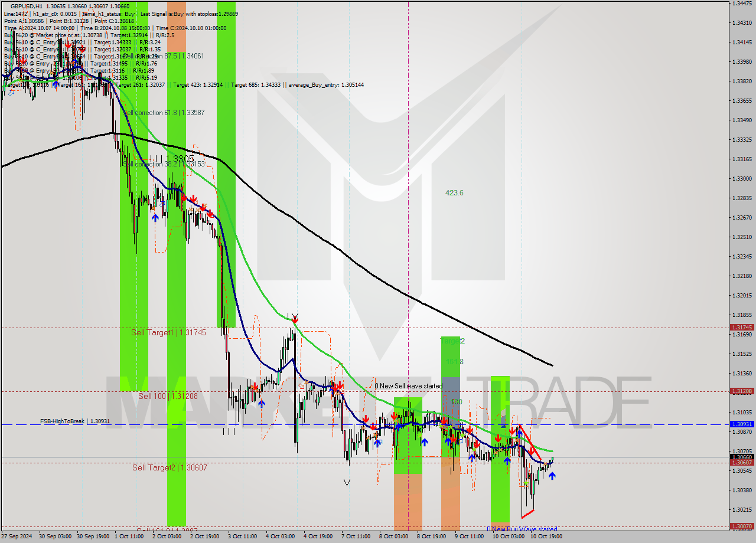
Task: Click the 1.34475 price axis label
Action: [742, 4]
